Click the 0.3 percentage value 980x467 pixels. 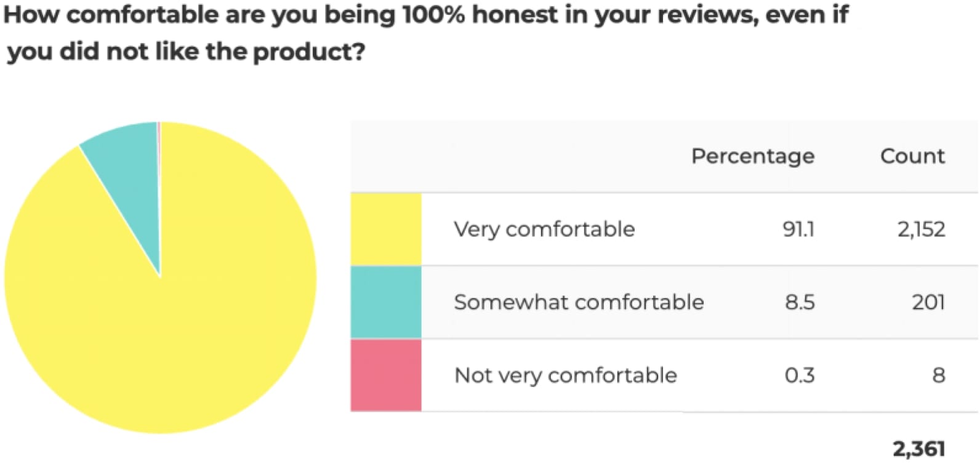tap(800, 375)
